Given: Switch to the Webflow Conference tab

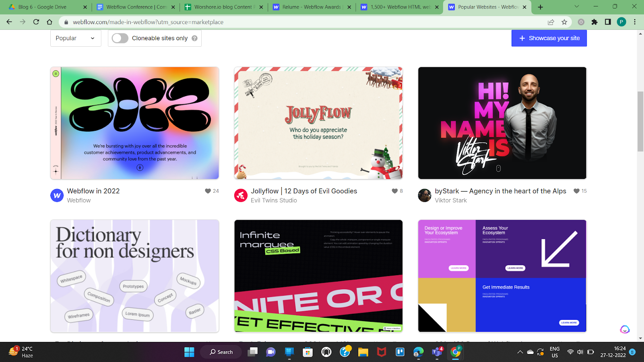Looking at the screenshot, I should [136, 7].
